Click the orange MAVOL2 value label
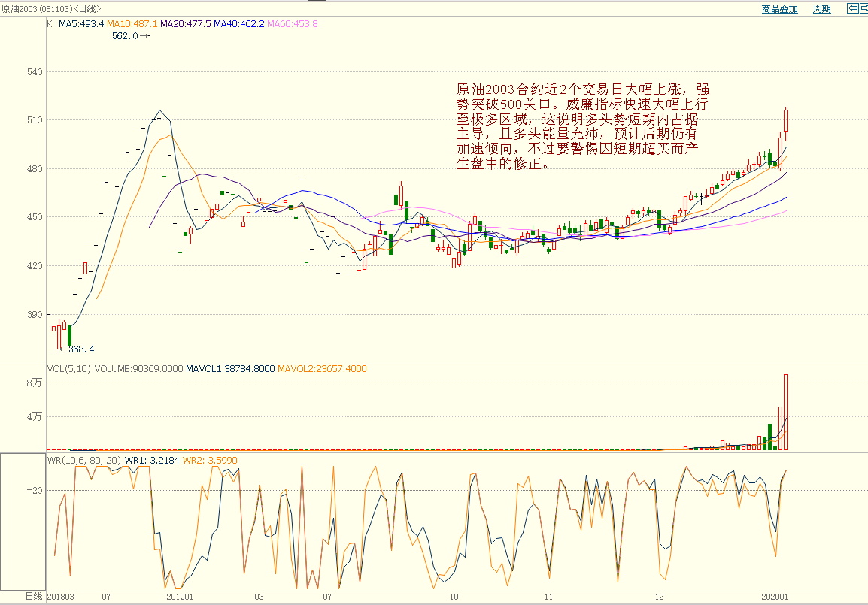868x605 pixels. (322, 369)
